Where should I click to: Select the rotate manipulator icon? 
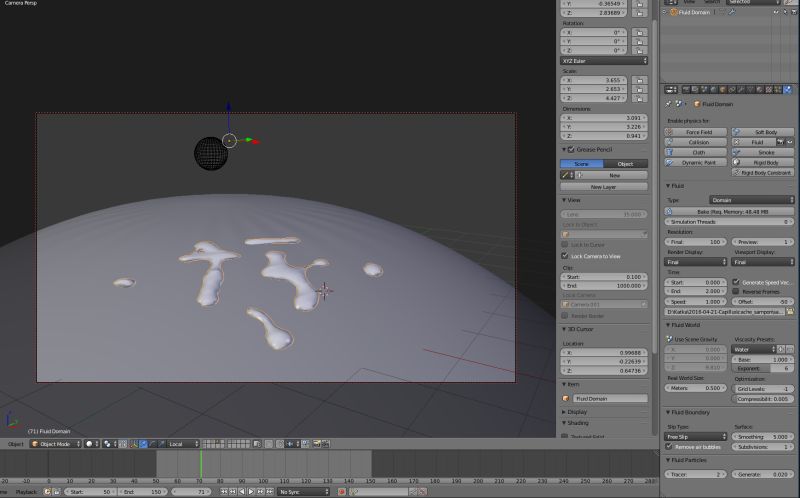(153, 444)
